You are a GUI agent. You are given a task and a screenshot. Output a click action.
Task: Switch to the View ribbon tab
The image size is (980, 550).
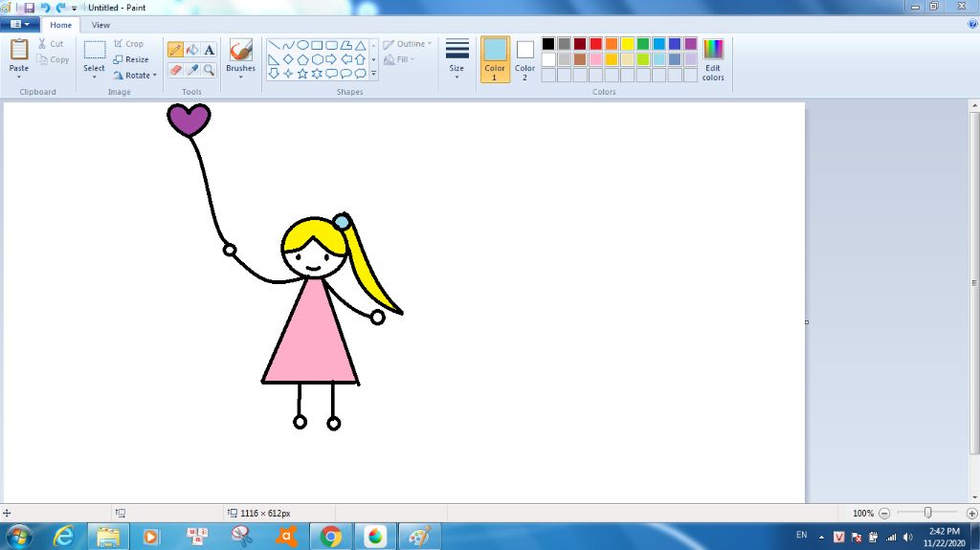[100, 25]
